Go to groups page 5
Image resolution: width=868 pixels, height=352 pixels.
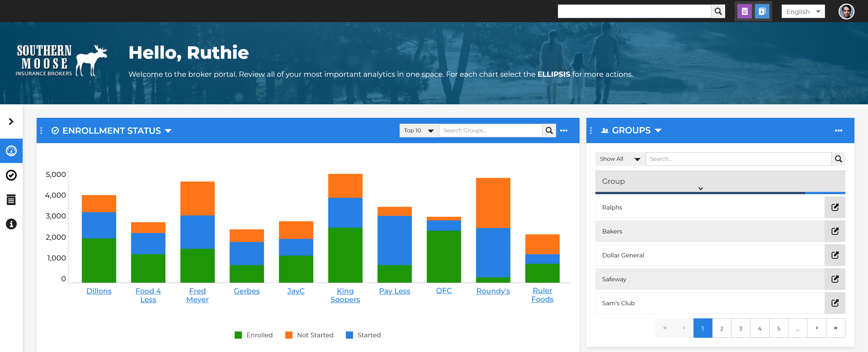778,328
